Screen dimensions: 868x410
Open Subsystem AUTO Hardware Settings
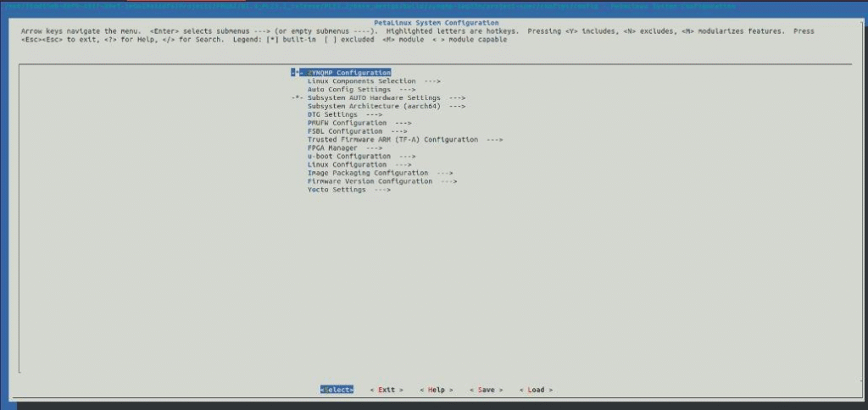click(378, 98)
